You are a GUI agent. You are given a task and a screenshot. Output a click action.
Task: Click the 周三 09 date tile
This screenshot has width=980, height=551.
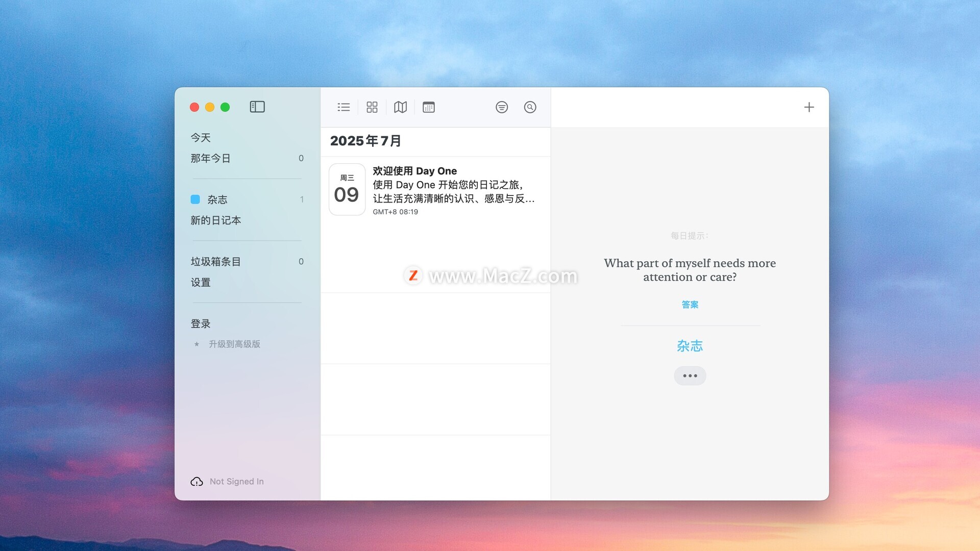pos(347,189)
